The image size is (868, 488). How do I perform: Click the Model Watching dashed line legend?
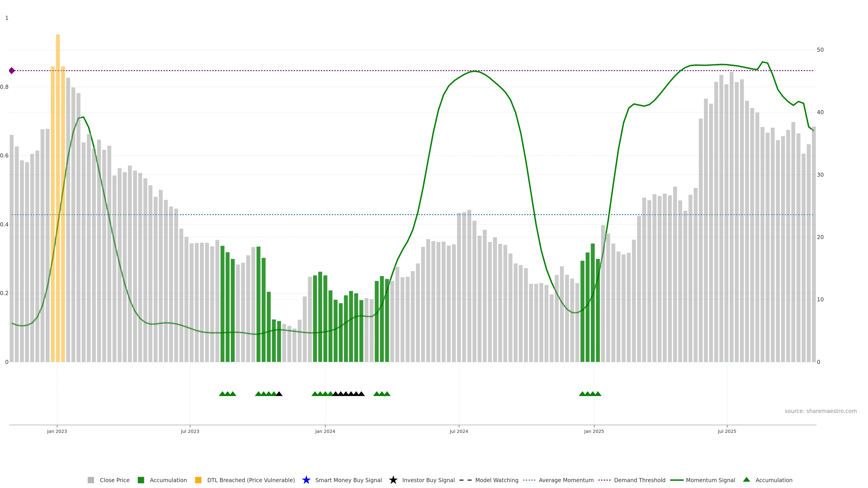[x=465, y=480]
